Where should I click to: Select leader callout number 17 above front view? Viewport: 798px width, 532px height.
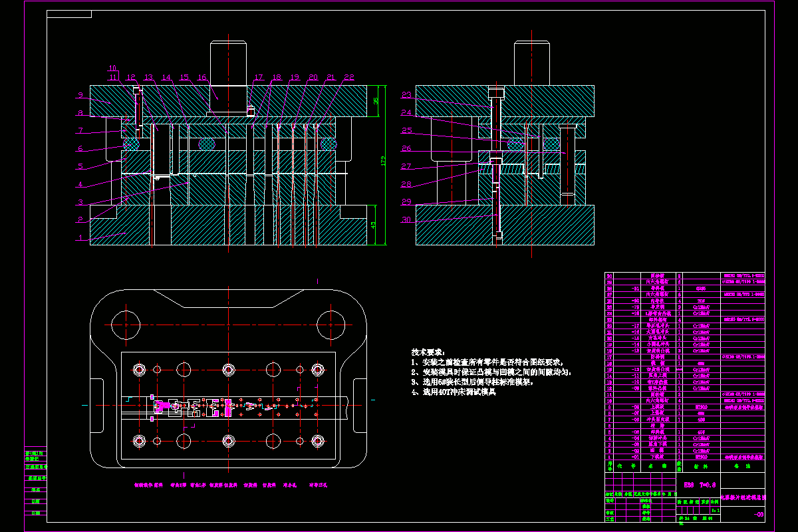[x=259, y=78]
